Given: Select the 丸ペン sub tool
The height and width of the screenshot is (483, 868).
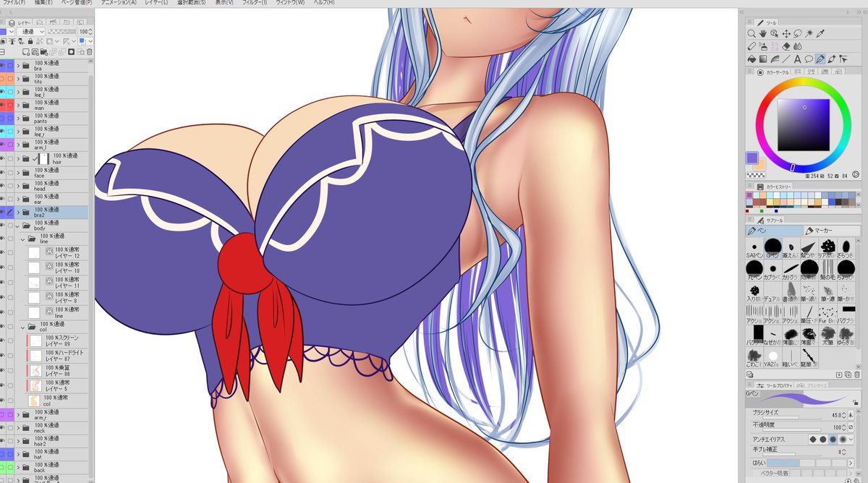Looking at the screenshot, I should click(754, 270).
